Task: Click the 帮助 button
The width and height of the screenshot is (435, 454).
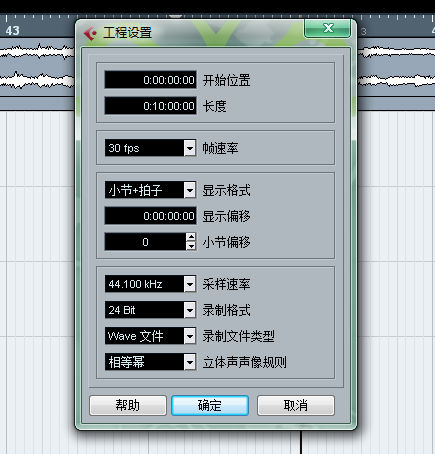Action: (x=128, y=405)
